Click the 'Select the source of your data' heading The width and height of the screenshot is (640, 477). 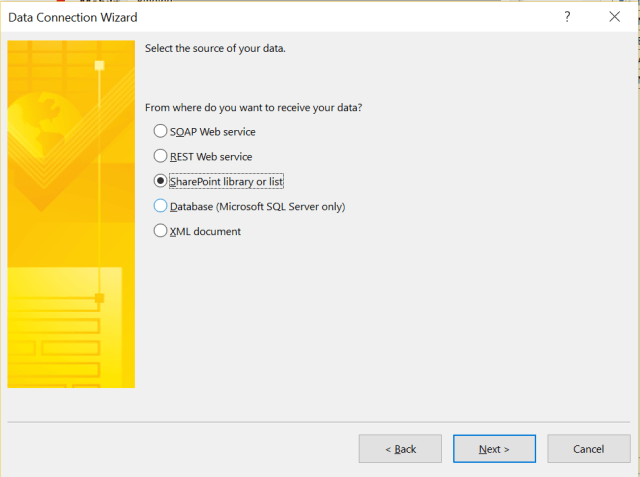tap(215, 48)
